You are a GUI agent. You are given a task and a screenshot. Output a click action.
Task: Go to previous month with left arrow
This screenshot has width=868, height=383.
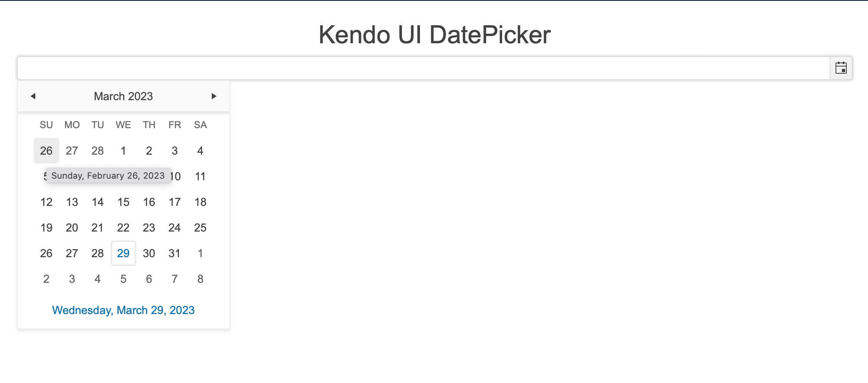point(33,96)
